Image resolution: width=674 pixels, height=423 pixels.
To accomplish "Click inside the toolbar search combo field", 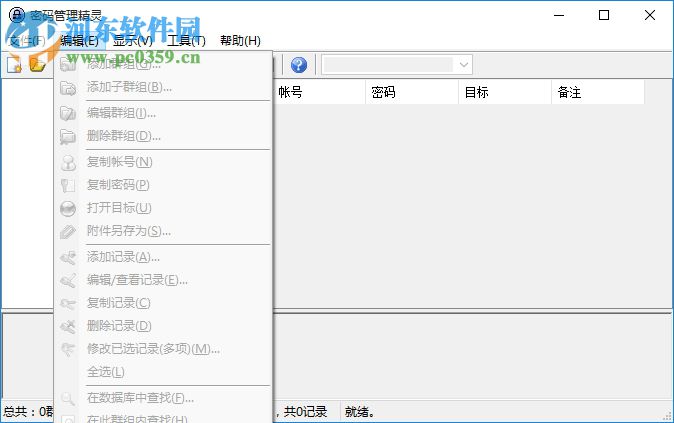I will click(388, 65).
